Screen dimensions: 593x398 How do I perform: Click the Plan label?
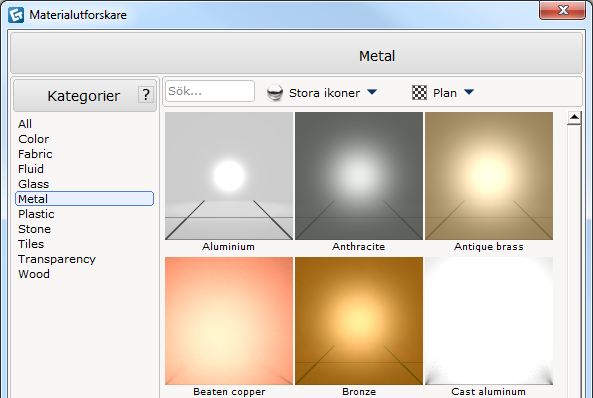[x=445, y=93]
